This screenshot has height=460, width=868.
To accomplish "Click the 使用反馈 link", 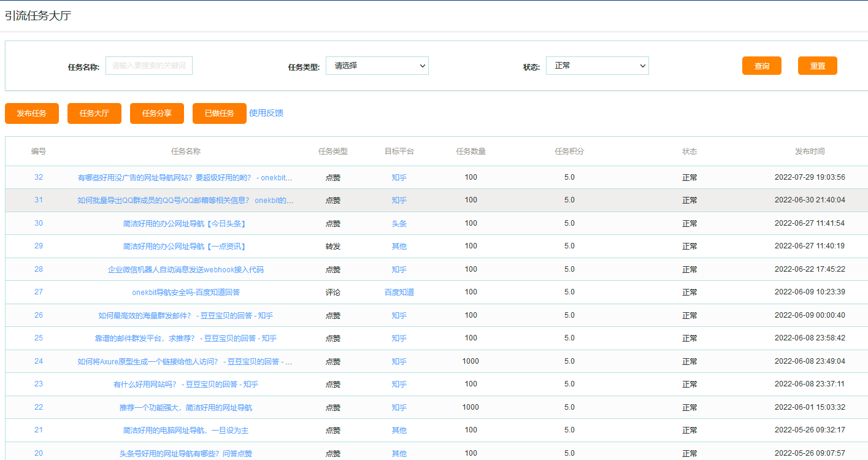I will pyautogui.click(x=266, y=113).
